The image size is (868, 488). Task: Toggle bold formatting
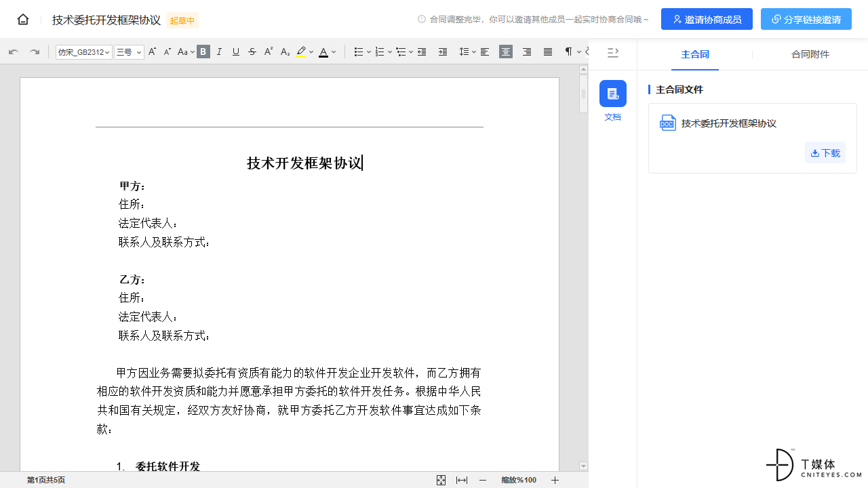pos(203,52)
